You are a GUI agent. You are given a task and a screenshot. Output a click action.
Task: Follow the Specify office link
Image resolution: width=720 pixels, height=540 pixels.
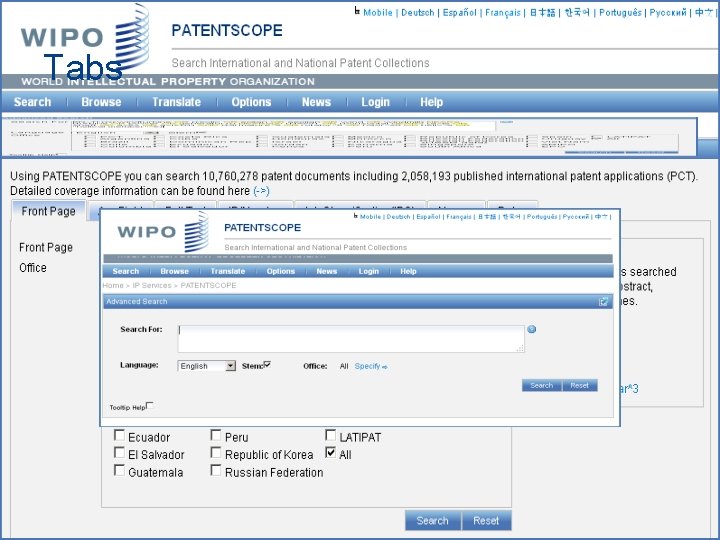tap(371, 366)
